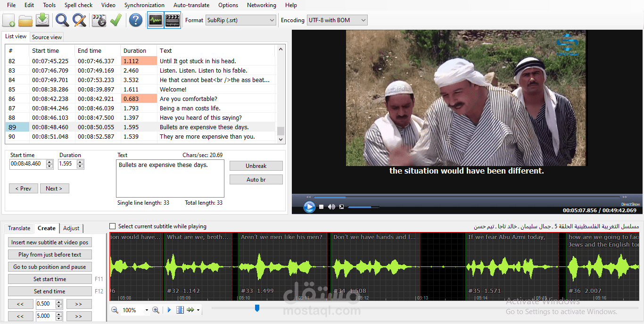The width and height of the screenshot is (644, 324).
Task: Open Replace via the magnifier-with-pencil icon
Action: [79, 20]
